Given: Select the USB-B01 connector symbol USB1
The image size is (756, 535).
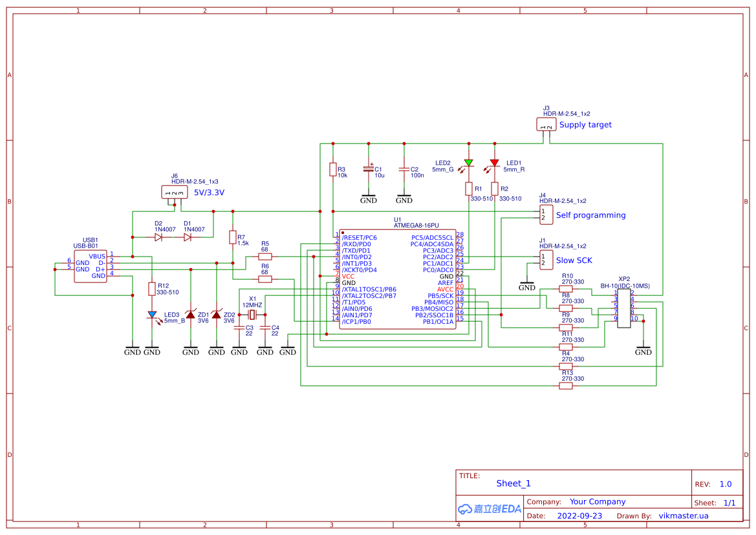Looking at the screenshot, I should click(x=91, y=265).
